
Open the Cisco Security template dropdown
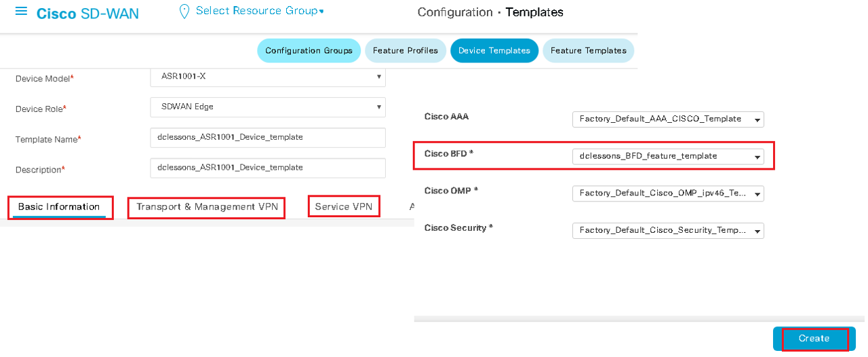[668, 231]
